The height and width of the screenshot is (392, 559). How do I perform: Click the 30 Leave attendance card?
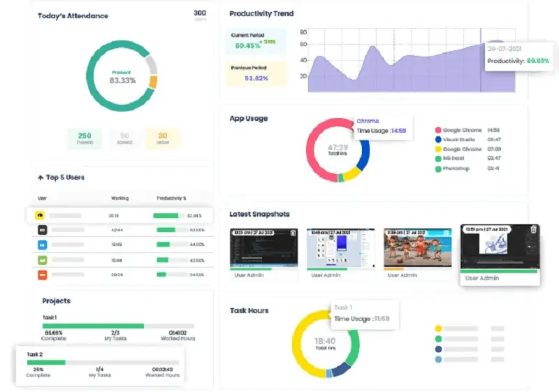(x=163, y=138)
